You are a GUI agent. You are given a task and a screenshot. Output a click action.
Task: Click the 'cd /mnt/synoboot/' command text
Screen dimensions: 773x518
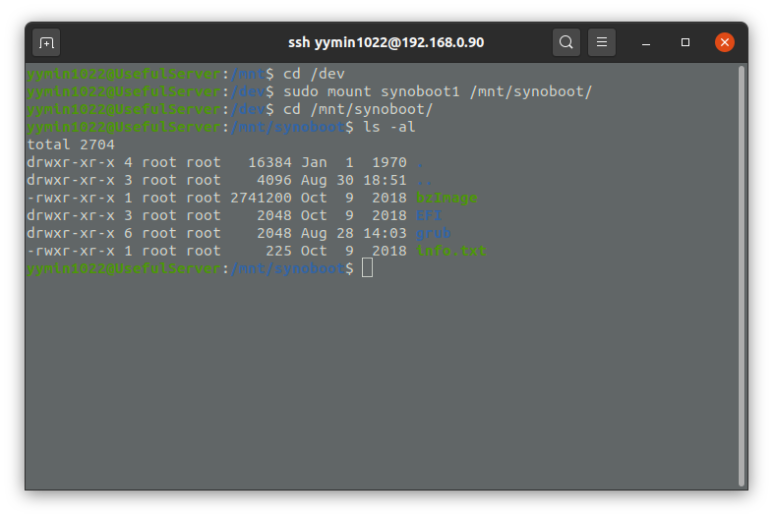pyautogui.click(x=358, y=109)
